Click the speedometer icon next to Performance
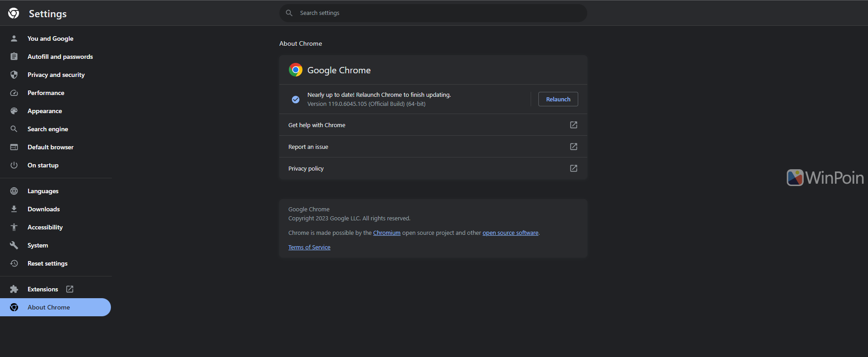The image size is (868, 357). 14,93
